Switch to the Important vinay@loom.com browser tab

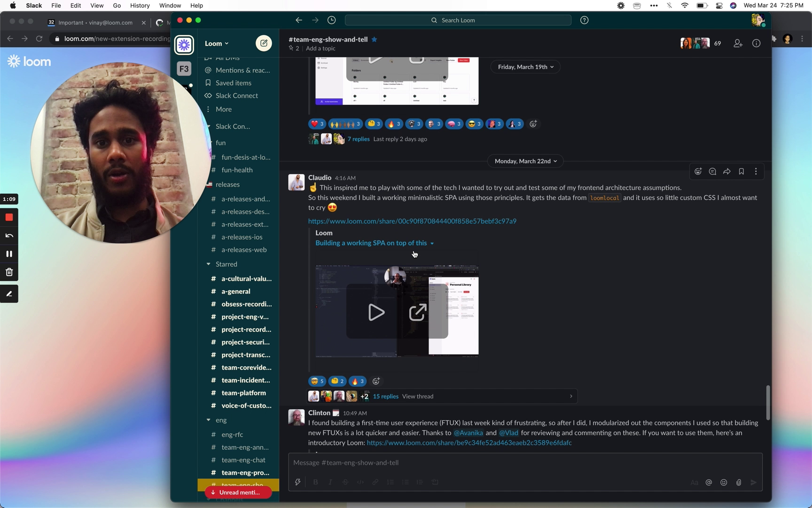[96, 23]
